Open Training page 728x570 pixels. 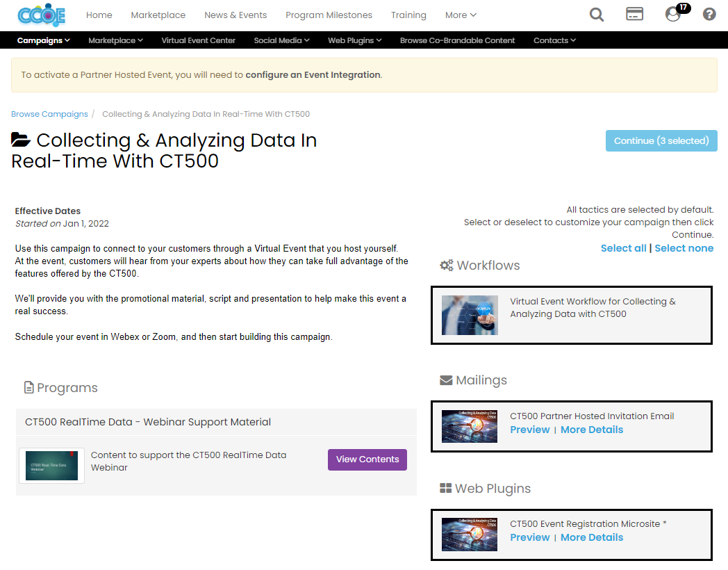click(x=408, y=15)
